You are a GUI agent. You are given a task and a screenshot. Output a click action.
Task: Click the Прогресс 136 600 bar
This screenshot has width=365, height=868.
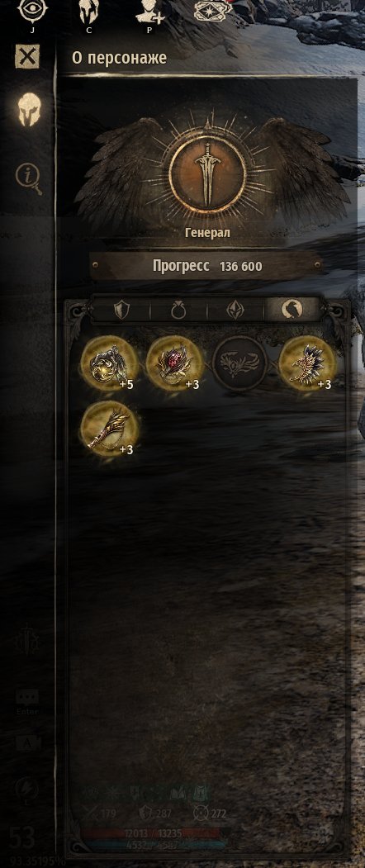click(x=206, y=266)
